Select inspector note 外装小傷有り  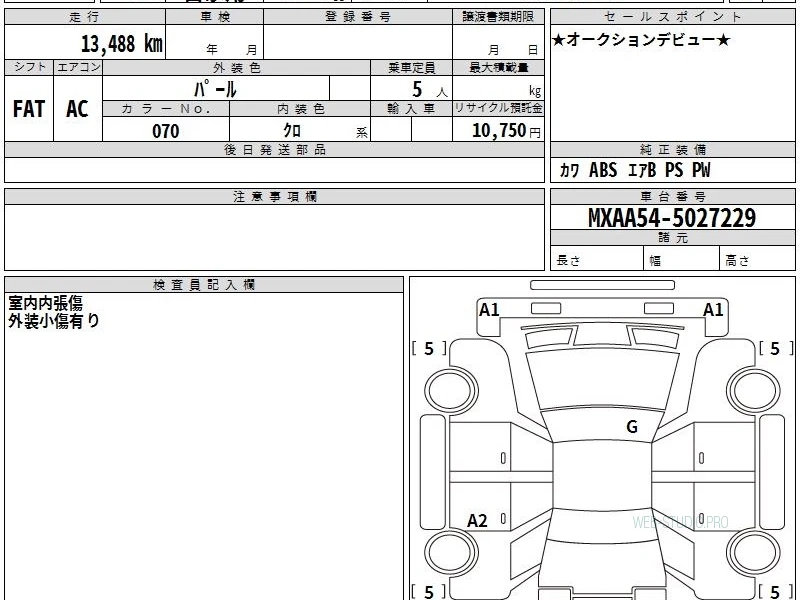coord(54,320)
